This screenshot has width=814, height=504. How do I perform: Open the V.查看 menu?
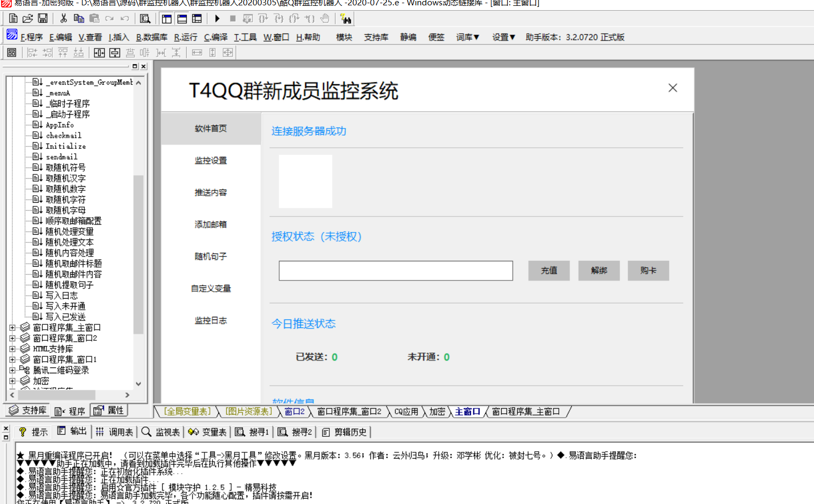[90, 37]
